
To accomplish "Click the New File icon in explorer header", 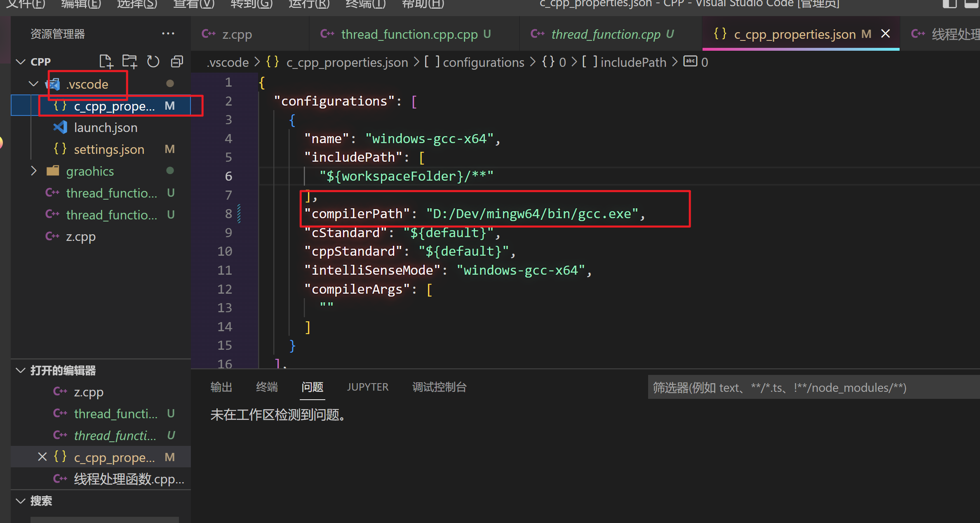I will click(x=106, y=61).
